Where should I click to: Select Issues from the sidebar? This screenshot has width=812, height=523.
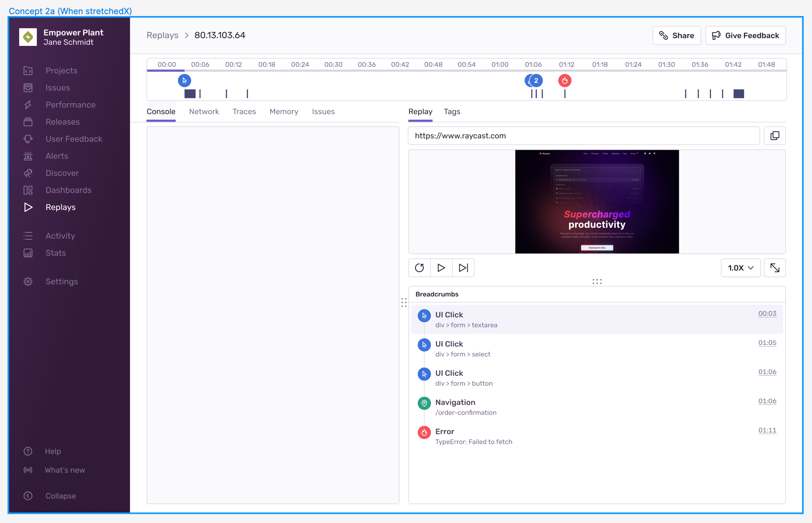[57, 88]
